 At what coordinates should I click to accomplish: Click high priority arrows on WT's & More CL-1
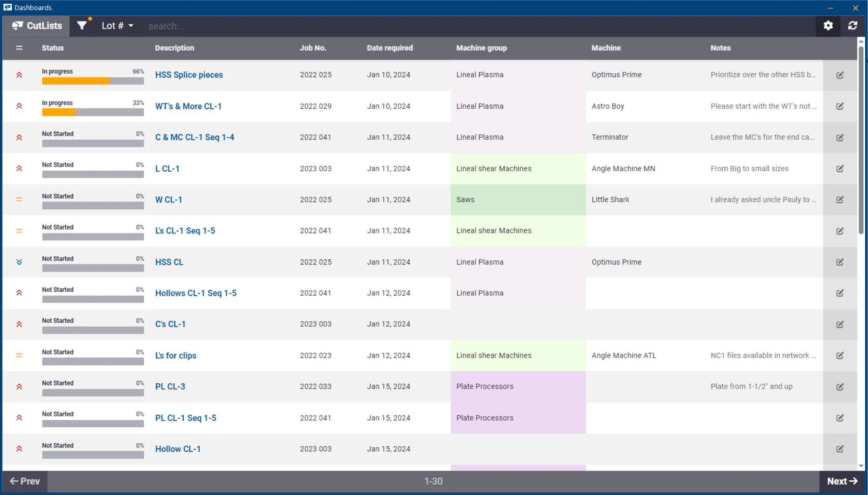(19, 106)
